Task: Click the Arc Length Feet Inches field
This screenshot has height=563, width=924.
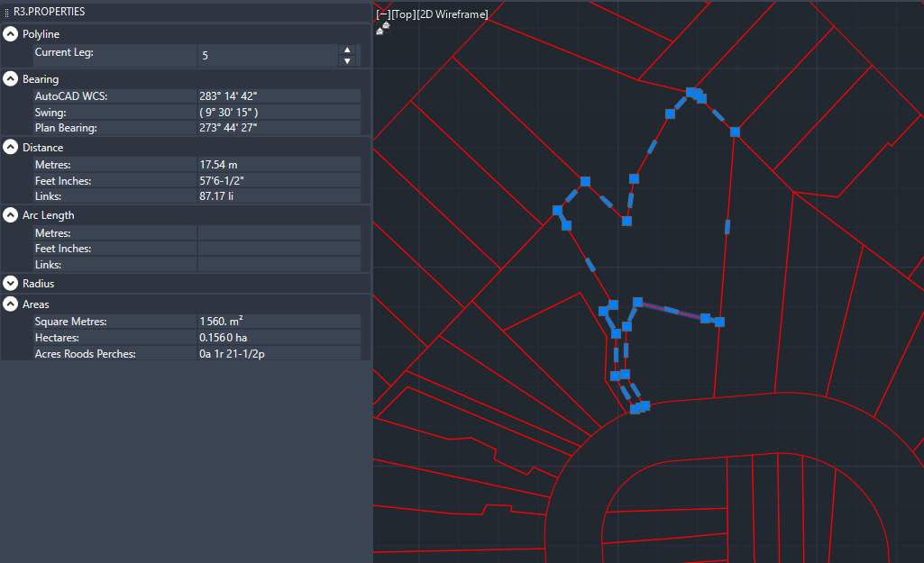Action: (279, 249)
